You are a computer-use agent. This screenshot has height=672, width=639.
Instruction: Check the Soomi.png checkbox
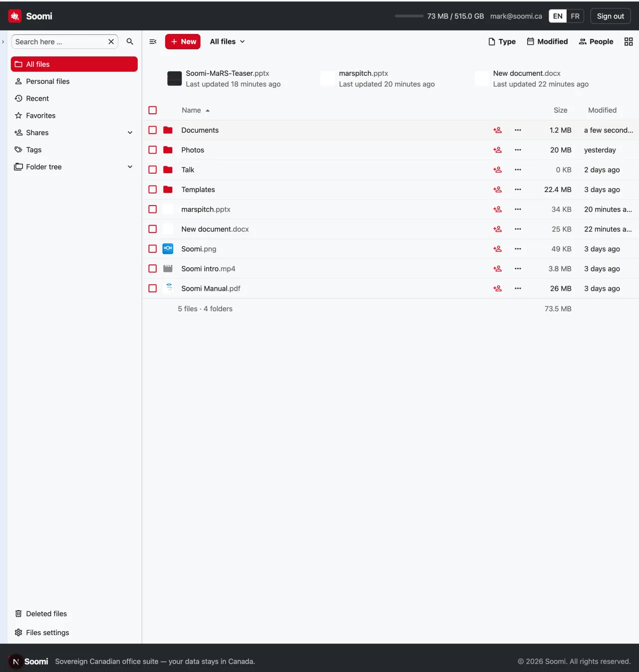click(x=153, y=249)
